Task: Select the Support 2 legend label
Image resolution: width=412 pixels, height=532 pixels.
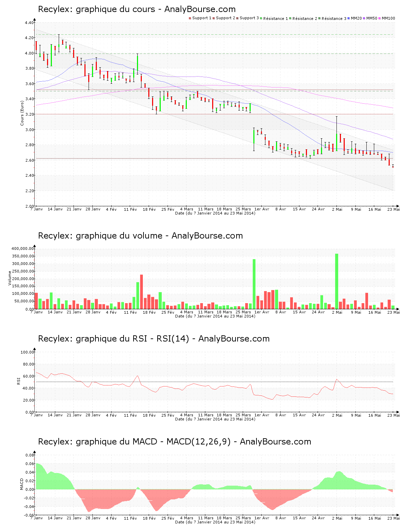Action: click(x=226, y=18)
